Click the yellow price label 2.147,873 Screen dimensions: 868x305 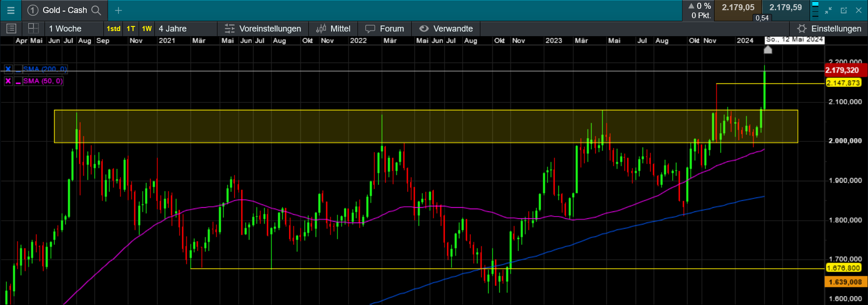coord(843,83)
